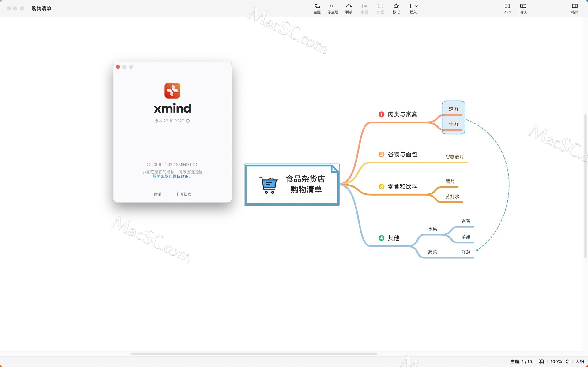Click the 插入 (Insert) plus icon
The height and width of the screenshot is (367, 588).
(x=410, y=6)
